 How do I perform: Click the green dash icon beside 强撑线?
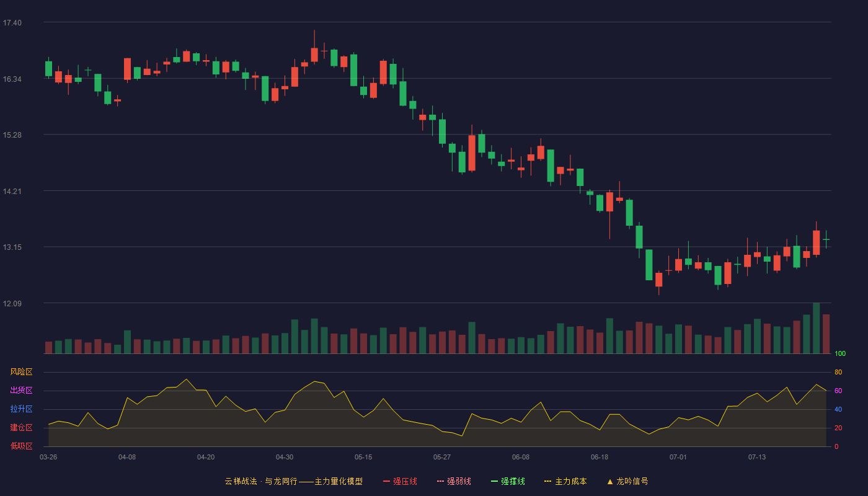[494, 481]
